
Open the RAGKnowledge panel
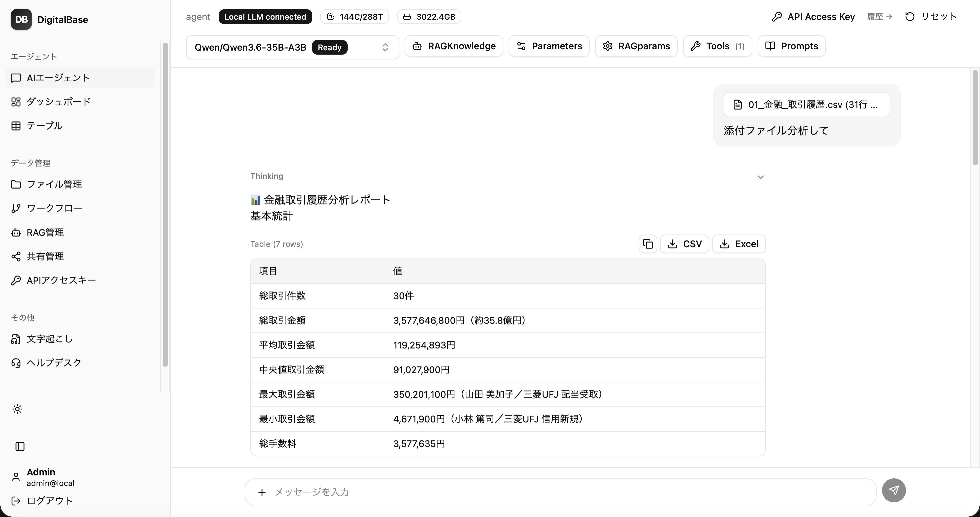(x=454, y=46)
